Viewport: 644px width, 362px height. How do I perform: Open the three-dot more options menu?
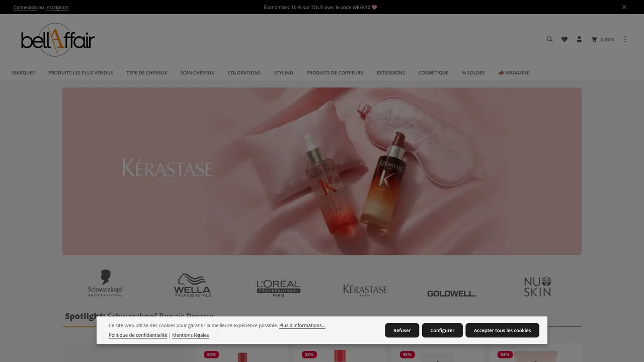pyautogui.click(x=625, y=39)
